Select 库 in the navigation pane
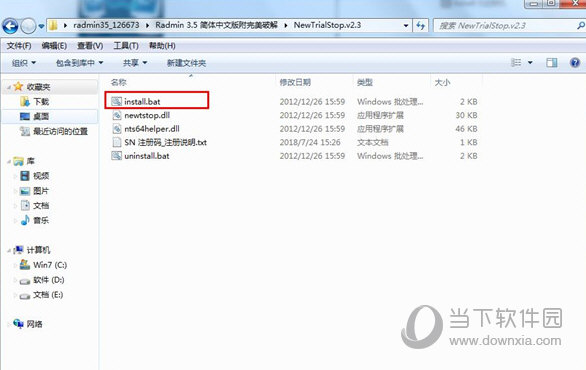The height and width of the screenshot is (370, 586). pos(31,161)
